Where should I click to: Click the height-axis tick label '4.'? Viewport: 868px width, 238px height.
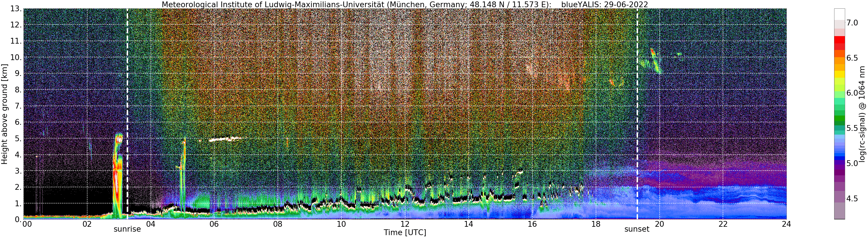tap(18, 155)
